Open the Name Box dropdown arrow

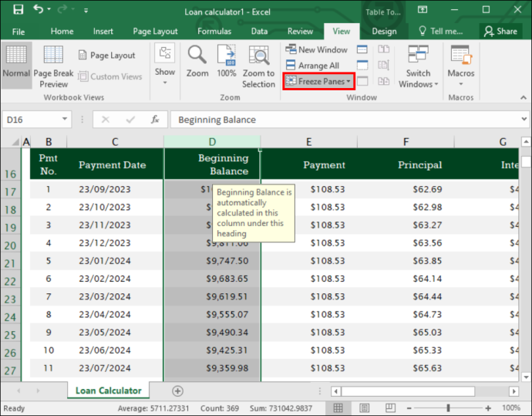click(65, 119)
